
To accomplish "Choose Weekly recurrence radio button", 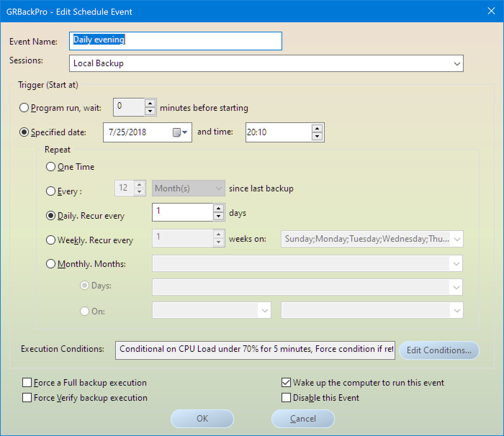I will click(51, 240).
